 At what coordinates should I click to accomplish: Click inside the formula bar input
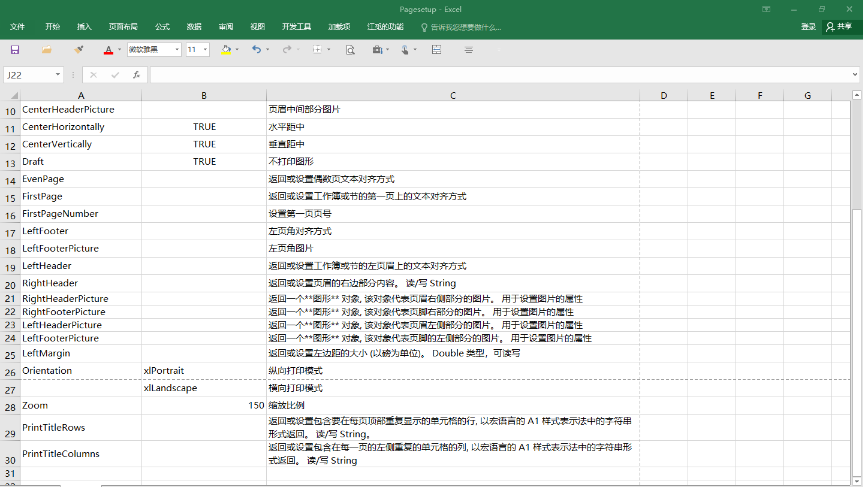(x=500, y=75)
